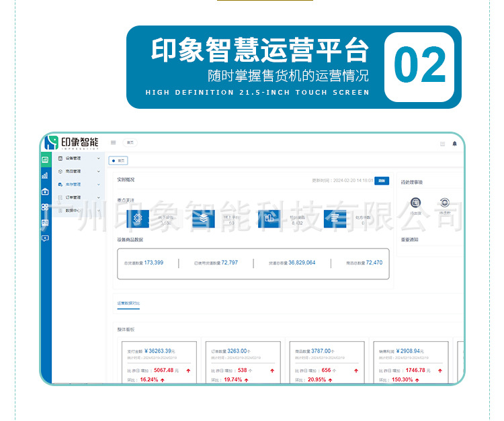The width and height of the screenshot is (504, 421).
Task: Open the 设备管理 sidebar menu
Action: pos(79,158)
